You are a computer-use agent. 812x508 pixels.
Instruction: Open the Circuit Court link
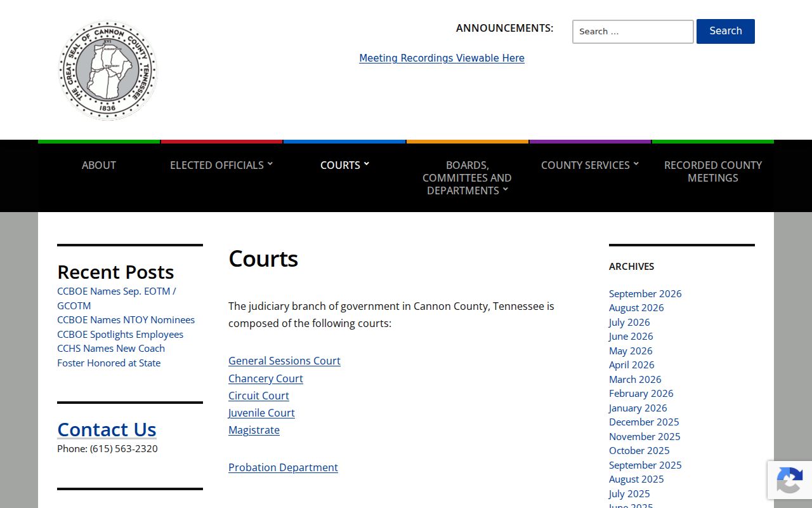coord(259,396)
